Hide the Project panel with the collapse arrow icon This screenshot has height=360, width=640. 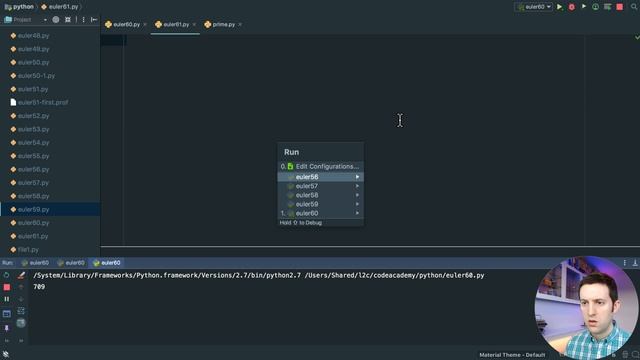pyautogui.click(x=94, y=20)
